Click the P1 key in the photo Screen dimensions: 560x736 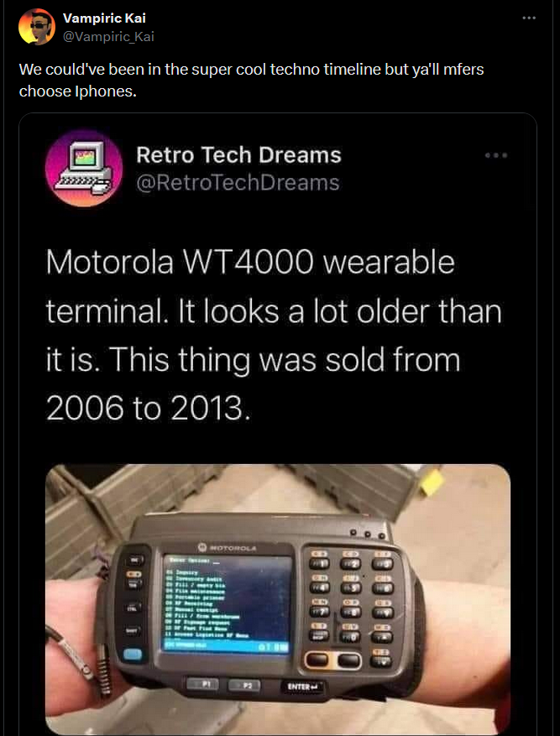click(x=205, y=685)
